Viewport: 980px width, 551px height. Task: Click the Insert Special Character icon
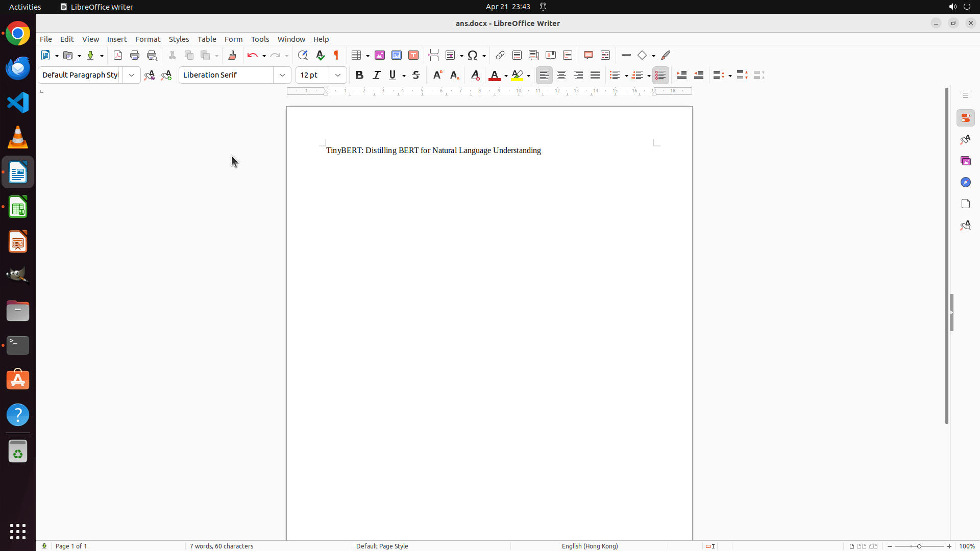point(473,55)
